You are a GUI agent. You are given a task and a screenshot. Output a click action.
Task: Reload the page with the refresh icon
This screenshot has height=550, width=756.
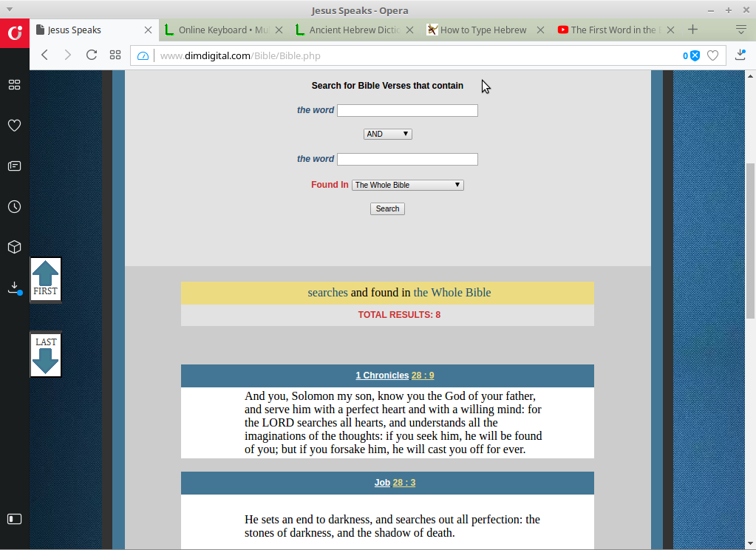(x=92, y=55)
